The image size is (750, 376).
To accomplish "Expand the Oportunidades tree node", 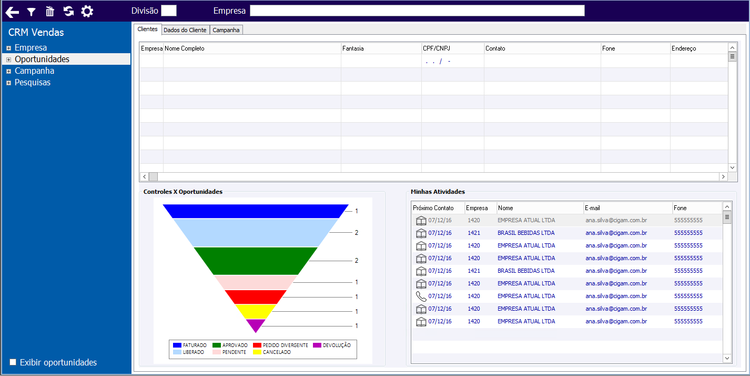I will point(9,60).
